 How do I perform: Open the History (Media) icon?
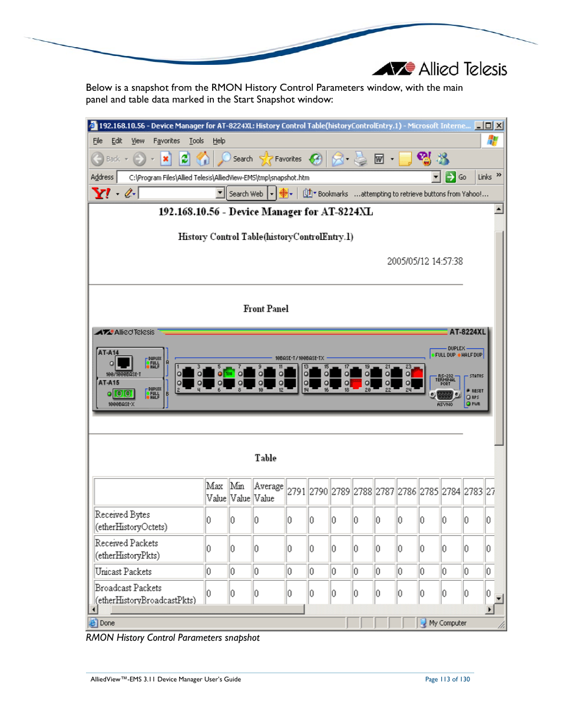tap(316, 159)
